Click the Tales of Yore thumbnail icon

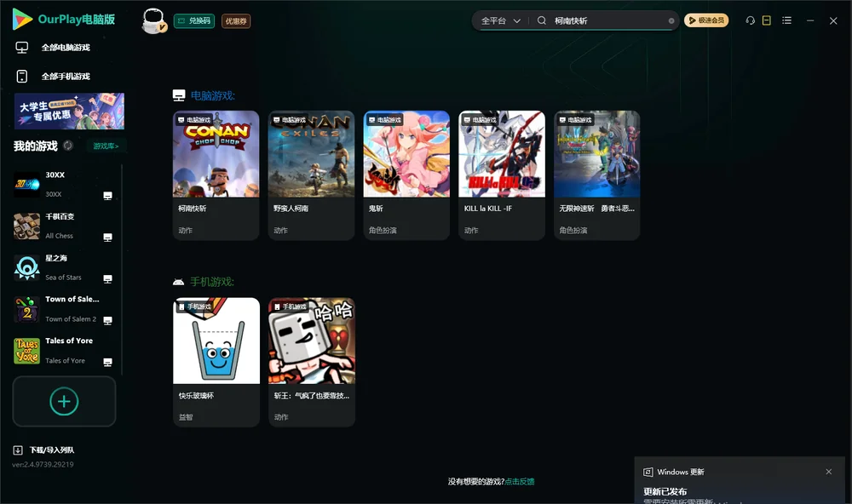point(26,350)
